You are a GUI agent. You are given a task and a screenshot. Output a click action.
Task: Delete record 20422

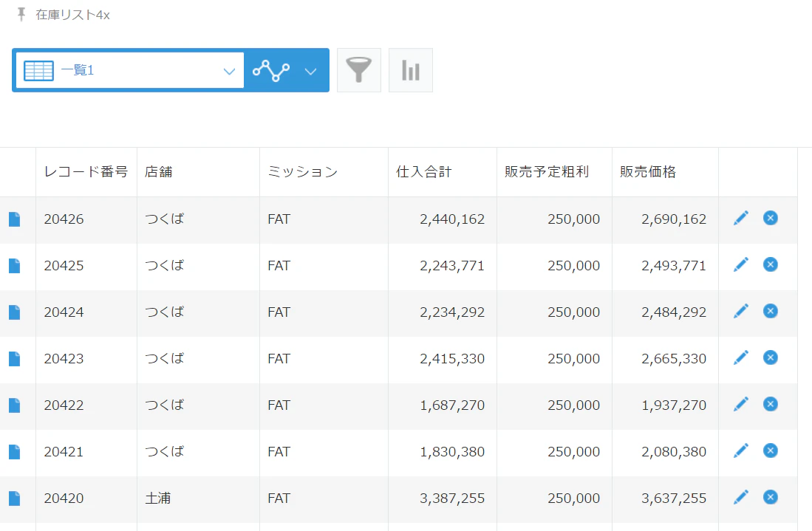click(x=771, y=404)
